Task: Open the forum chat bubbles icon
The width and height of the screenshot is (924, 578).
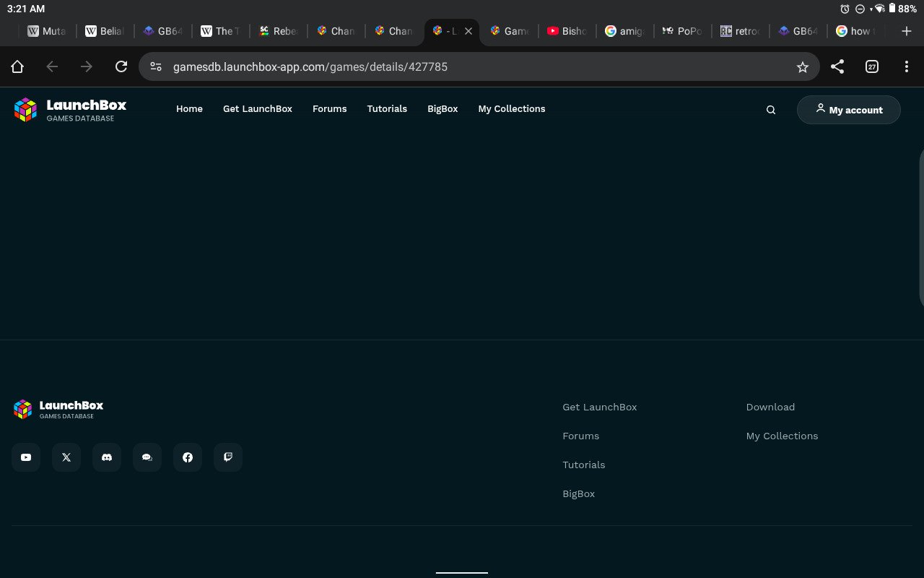Action: (x=147, y=457)
